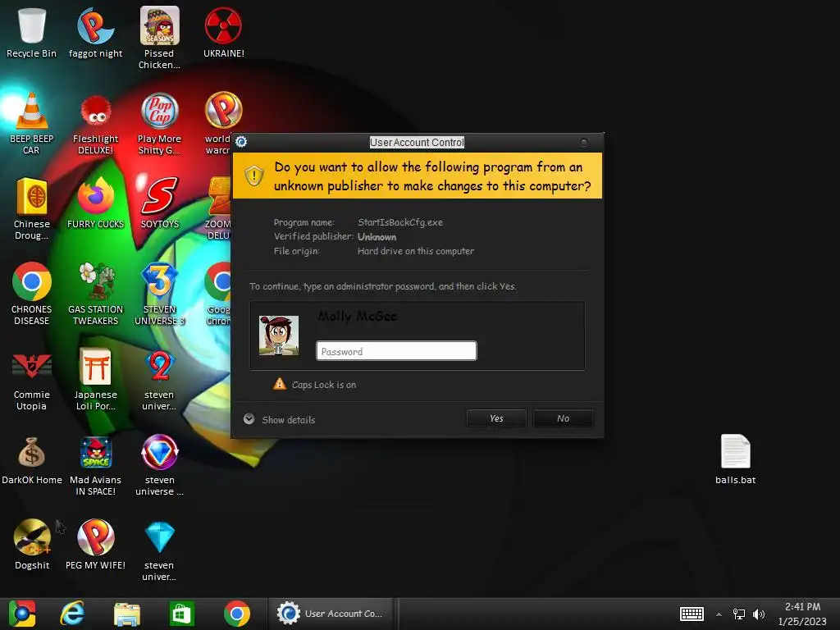This screenshot has width=840, height=630.
Task: Select the balls.bat file on desktop
Action: click(735, 459)
